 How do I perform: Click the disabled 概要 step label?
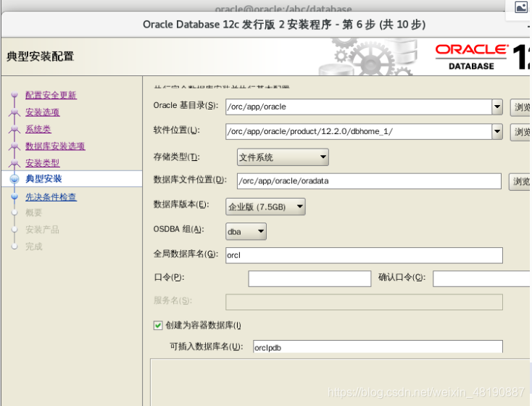pyautogui.click(x=33, y=213)
